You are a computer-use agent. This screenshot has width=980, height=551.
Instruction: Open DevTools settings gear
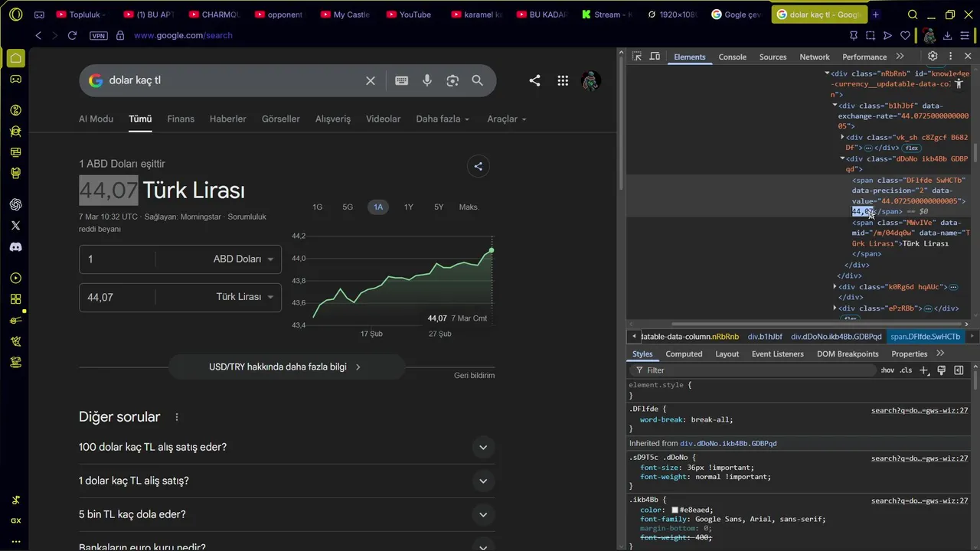click(933, 57)
